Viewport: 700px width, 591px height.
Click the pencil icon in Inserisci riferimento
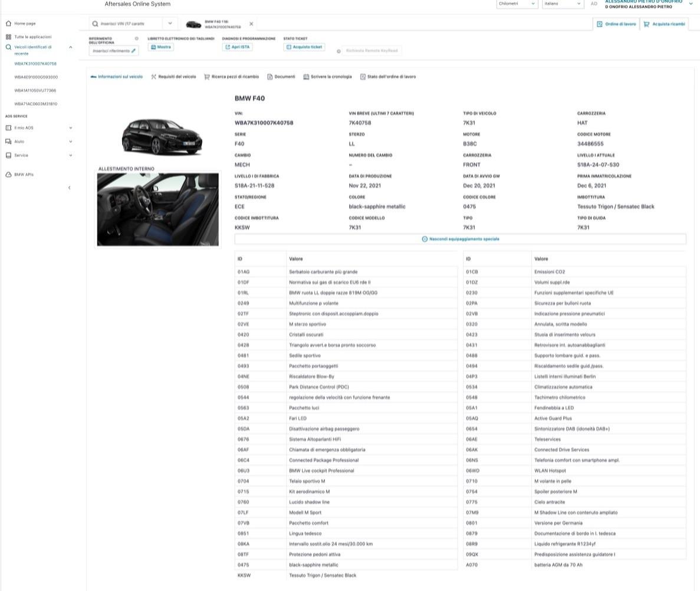click(x=134, y=51)
